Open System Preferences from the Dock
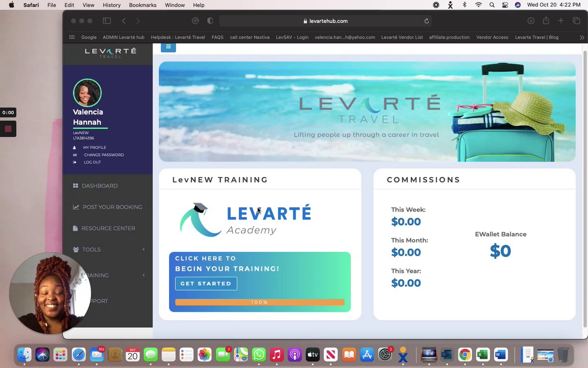Viewport: 588px width, 368px height. (384, 355)
